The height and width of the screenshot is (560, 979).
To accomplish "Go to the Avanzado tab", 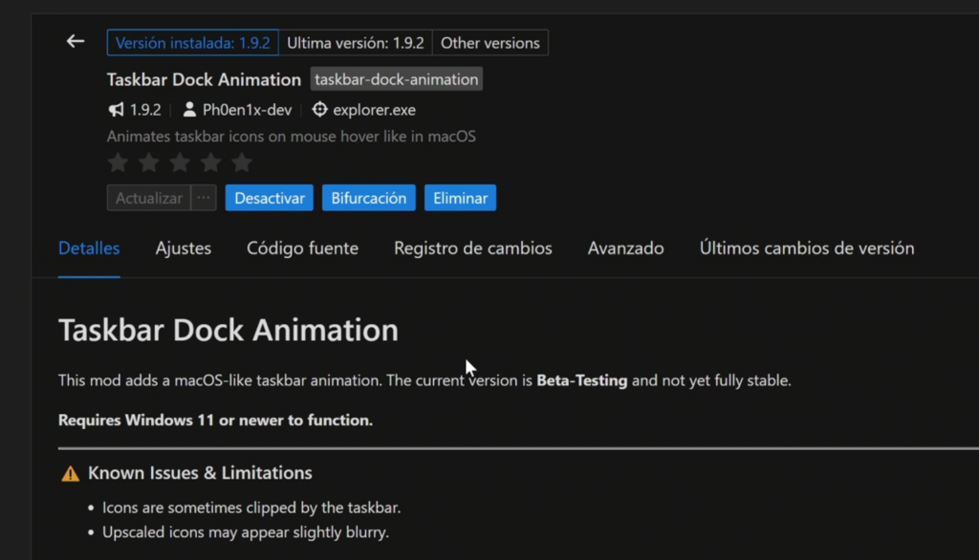I will coord(625,248).
